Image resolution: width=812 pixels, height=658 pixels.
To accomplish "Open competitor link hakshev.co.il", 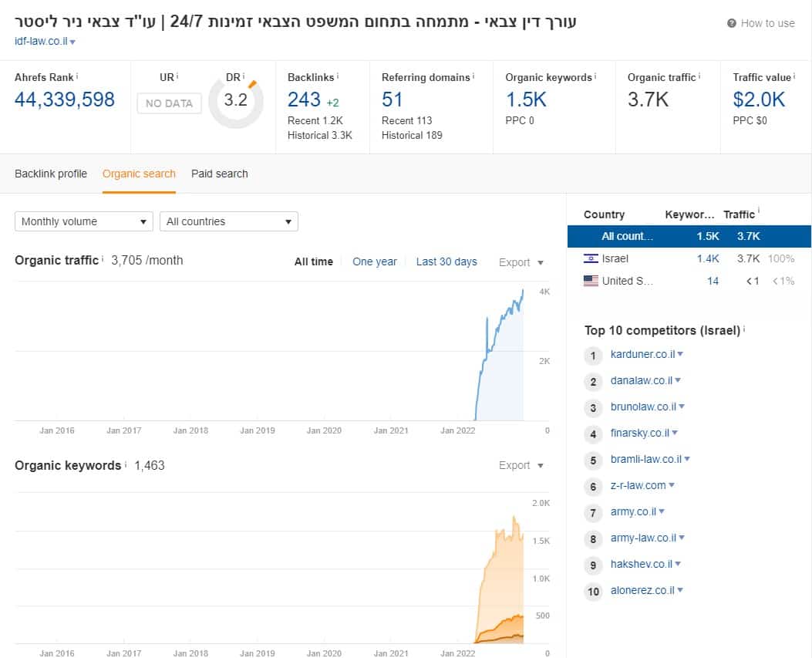I will click(x=641, y=564).
